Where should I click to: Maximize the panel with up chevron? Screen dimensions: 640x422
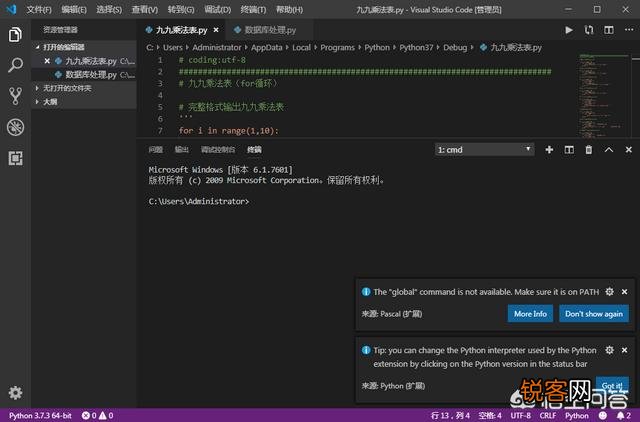click(609, 150)
